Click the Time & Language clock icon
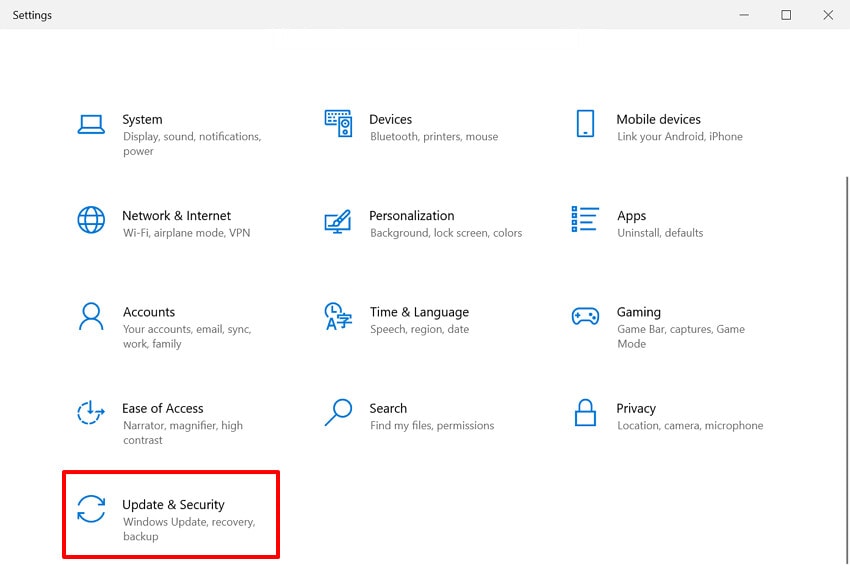The image size is (850, 578). tap(338, 315)
